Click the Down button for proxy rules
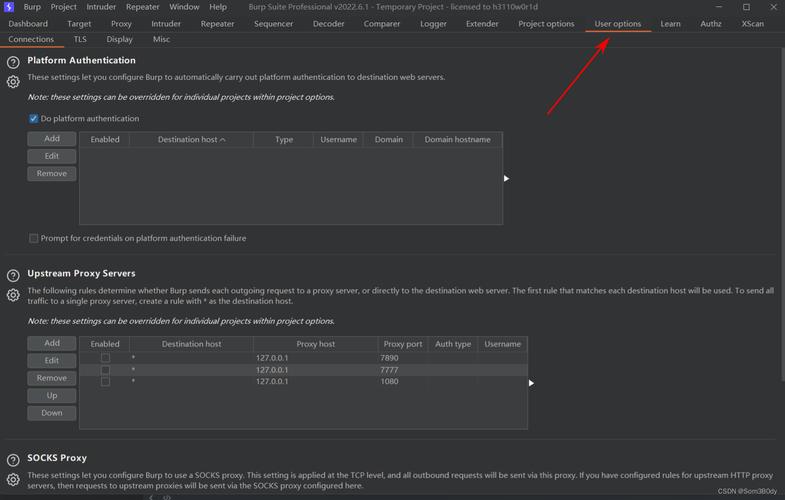Screen dimensions: 785x500 (52, 413)
